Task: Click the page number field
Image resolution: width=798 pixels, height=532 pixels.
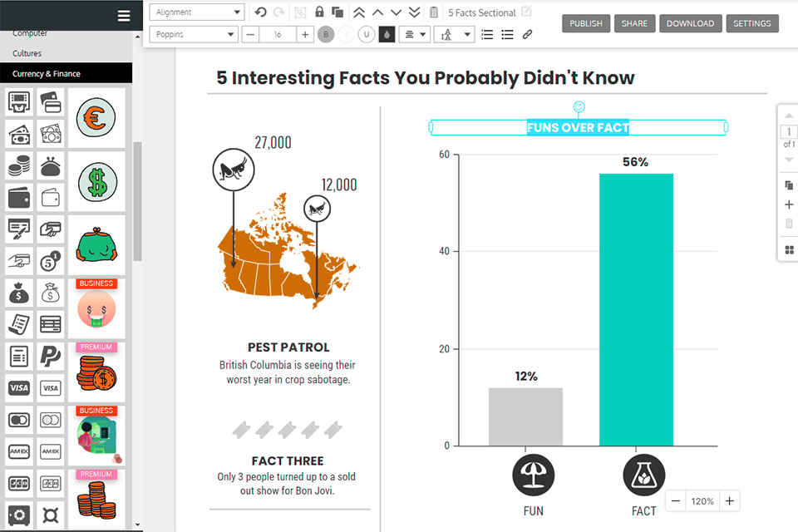Action: click(789, 132)
